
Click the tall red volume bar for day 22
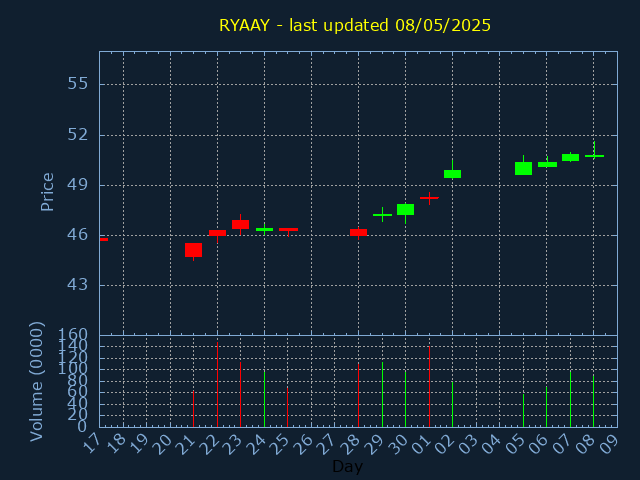coord(217,384)
